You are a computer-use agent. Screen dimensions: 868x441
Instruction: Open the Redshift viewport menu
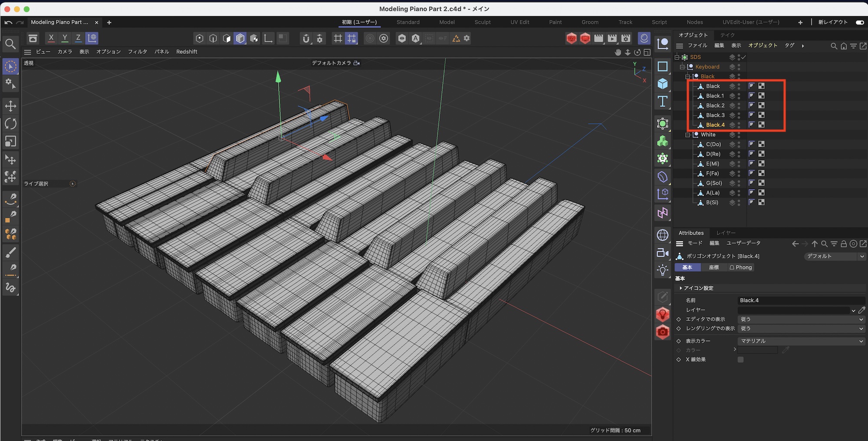tap(187, 52)
